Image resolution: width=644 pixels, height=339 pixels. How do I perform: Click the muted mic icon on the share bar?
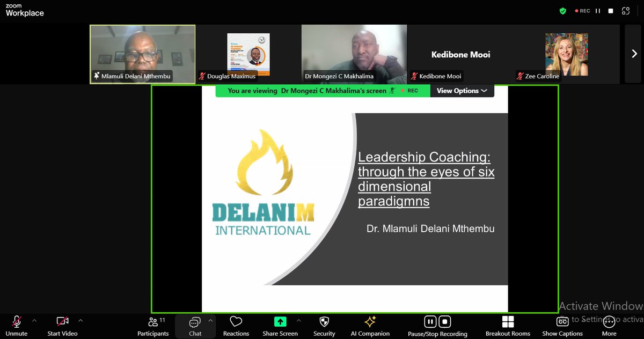(393, 91)
